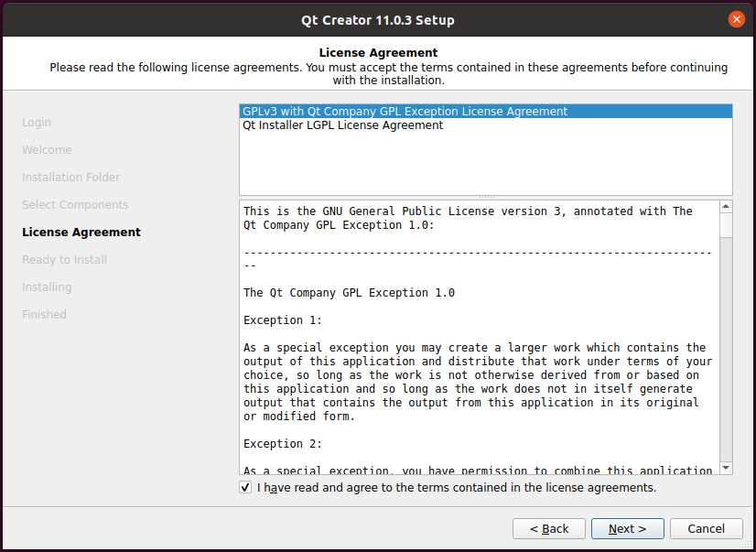This screenshot has height=552, width=756.
Task: Click the 'I have read and agree' label
Action: [457, 488]
